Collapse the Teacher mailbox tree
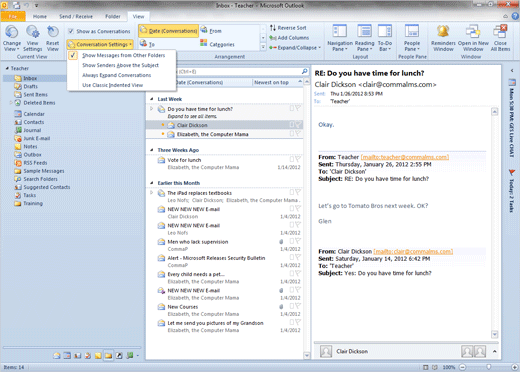520x372 pixels. pos(7,68)
